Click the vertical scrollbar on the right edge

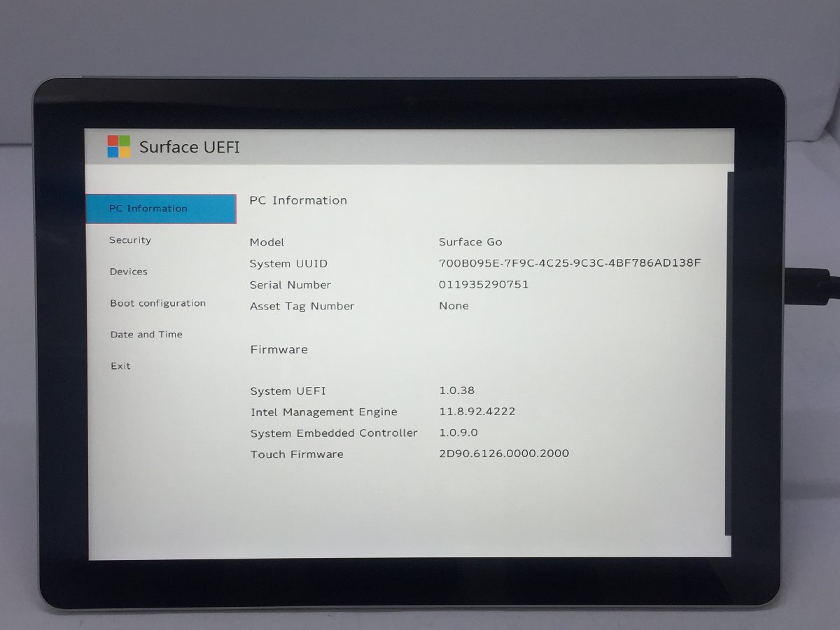tap(728, 353)
